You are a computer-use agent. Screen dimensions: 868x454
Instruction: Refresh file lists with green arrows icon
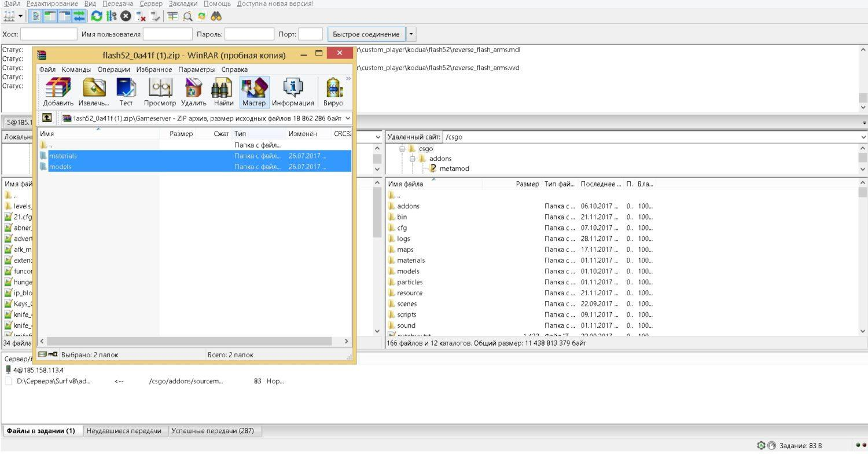click(x=97, y=16)
